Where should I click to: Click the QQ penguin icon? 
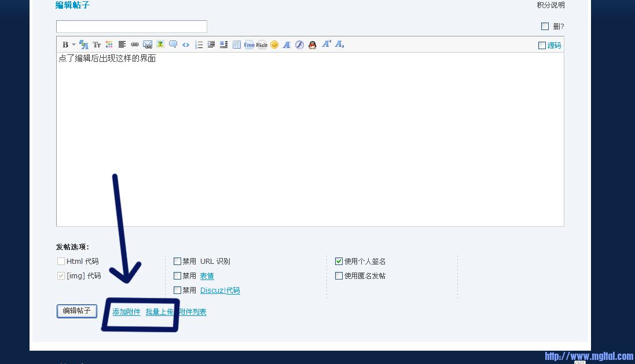312,45
